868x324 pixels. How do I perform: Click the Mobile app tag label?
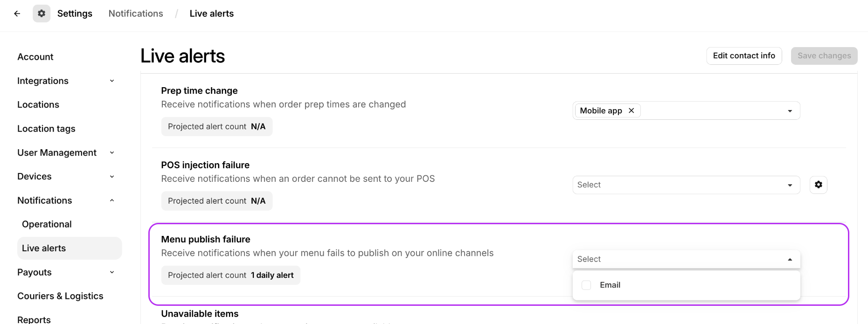pyautogui.click(x=601, y=110)
